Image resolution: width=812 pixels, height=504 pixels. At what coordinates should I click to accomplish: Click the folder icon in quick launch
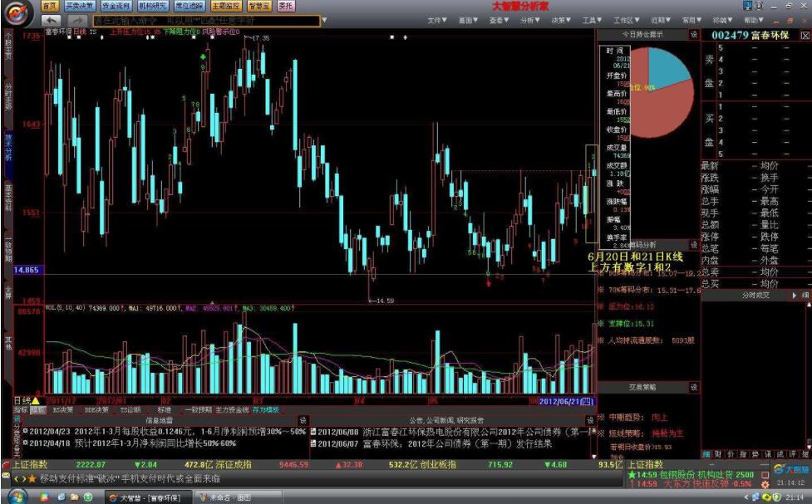click(75, 497)
